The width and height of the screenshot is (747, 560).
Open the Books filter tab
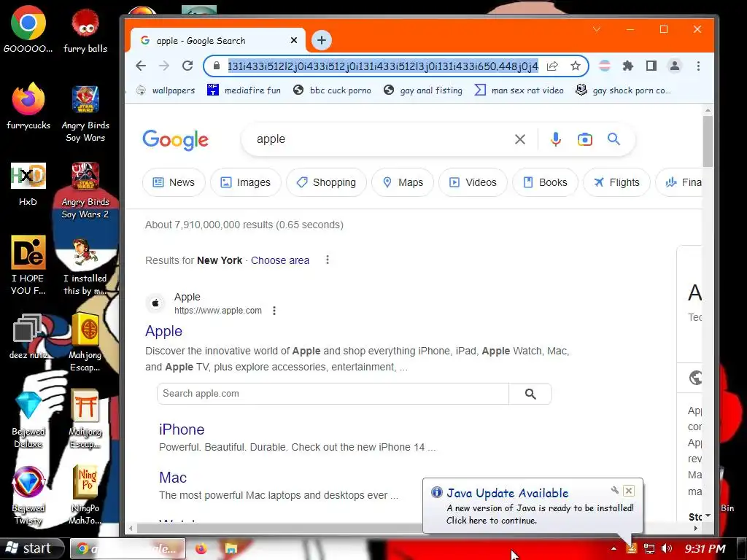coord(545,182)
